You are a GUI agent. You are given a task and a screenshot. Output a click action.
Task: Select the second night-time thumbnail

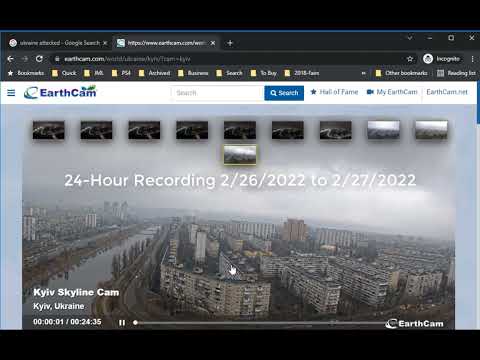click(96, 130)
